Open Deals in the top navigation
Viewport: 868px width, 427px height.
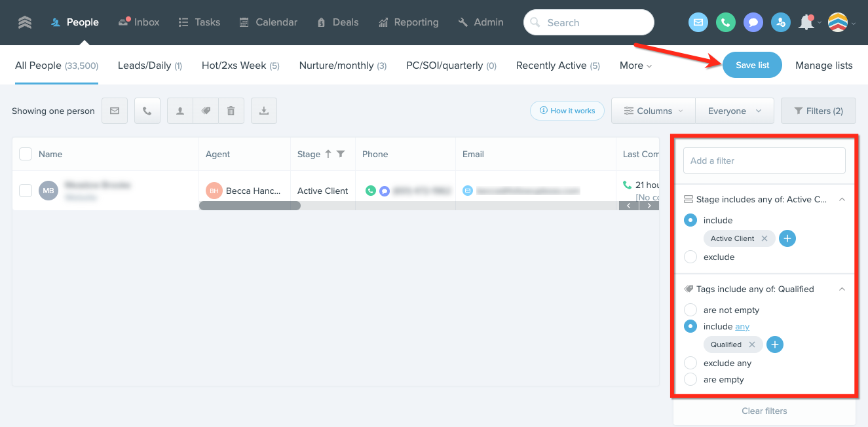point(338,22)
